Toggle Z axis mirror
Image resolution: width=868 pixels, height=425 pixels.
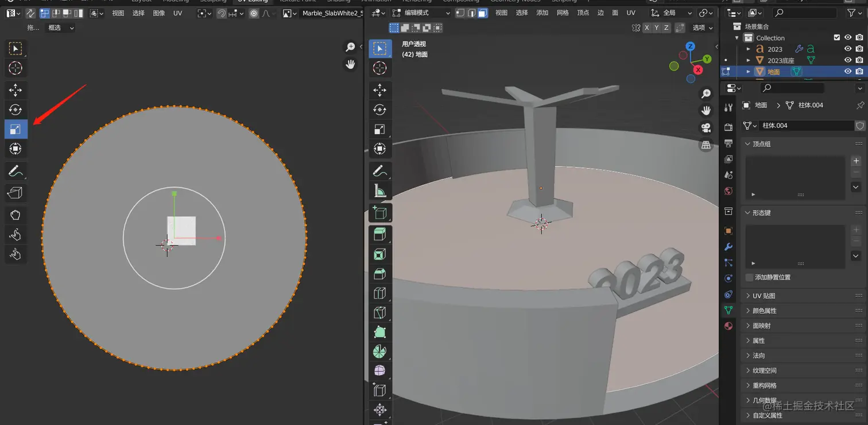(x=666, y=28)
